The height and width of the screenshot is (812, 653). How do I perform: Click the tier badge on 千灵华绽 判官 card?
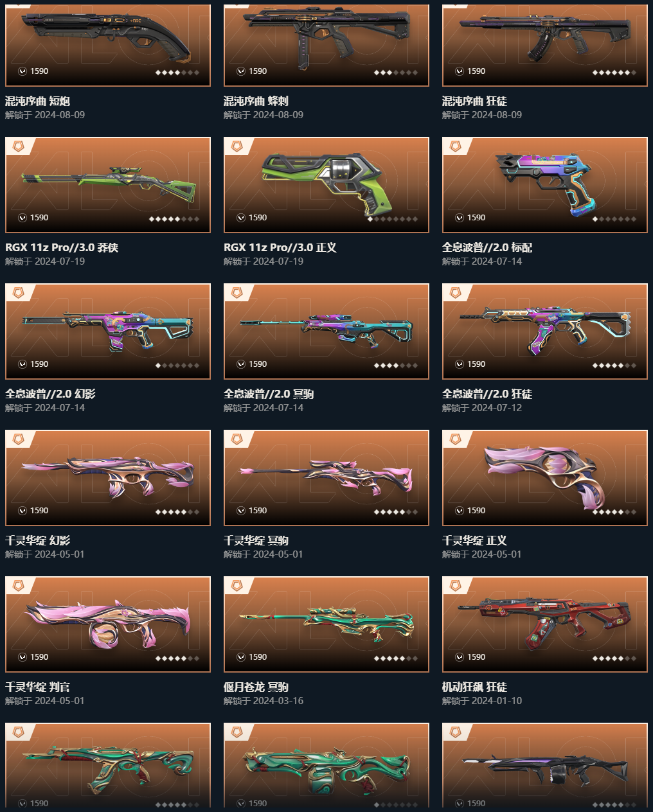tap(17, 586)
